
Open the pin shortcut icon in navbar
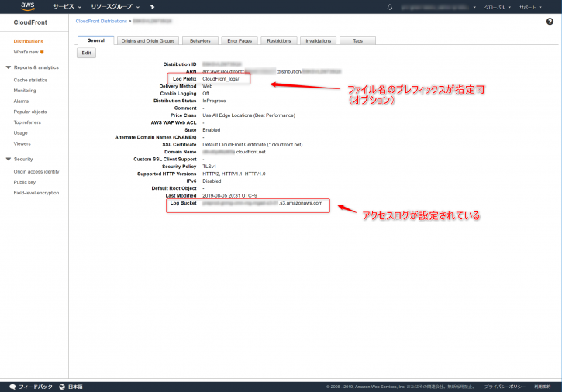coord(153,7)
